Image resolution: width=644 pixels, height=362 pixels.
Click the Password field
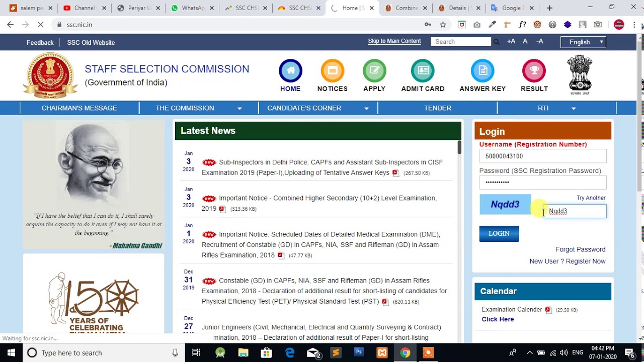tap(543, 182)
